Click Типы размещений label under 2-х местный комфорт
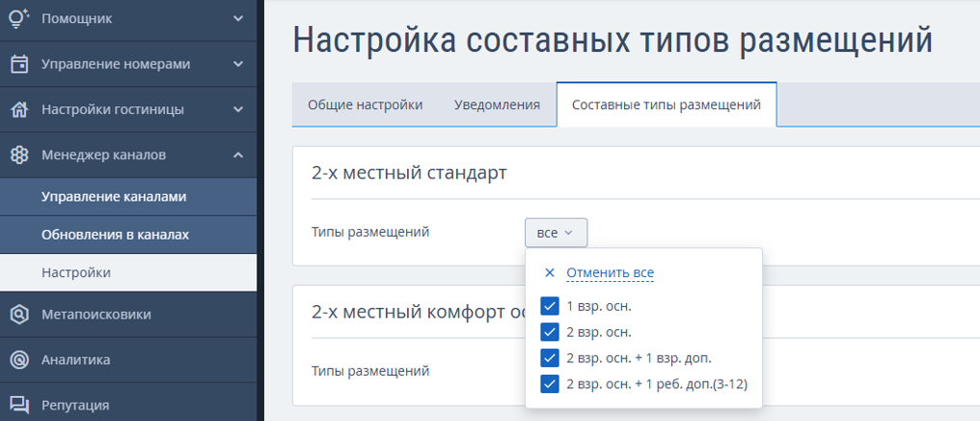The width and height of the screenshot is (980, 421). click(370, 371)
